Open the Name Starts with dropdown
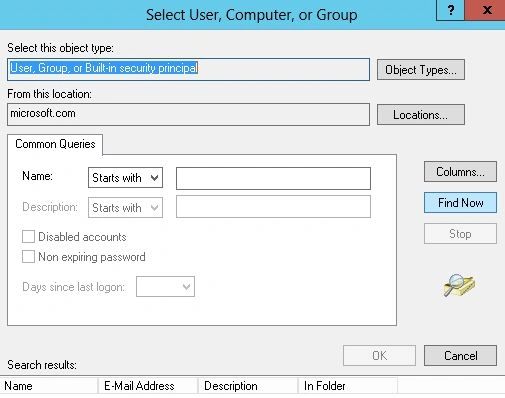 tap(125, 178)
